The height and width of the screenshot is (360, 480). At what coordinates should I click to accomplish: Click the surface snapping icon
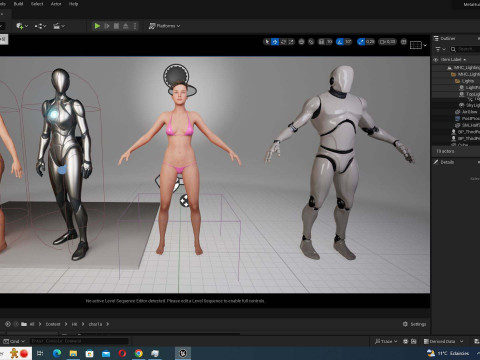(311, 42)
